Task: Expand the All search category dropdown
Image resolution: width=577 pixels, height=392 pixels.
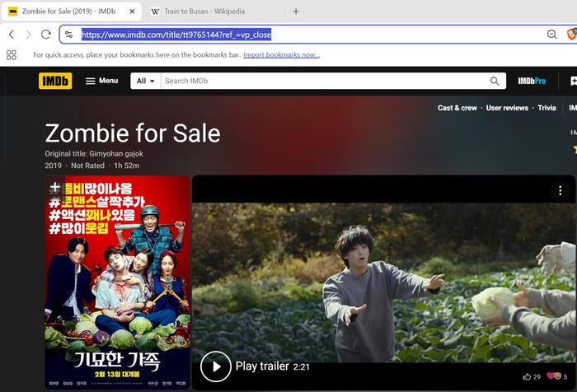Action: pos(145,81)
